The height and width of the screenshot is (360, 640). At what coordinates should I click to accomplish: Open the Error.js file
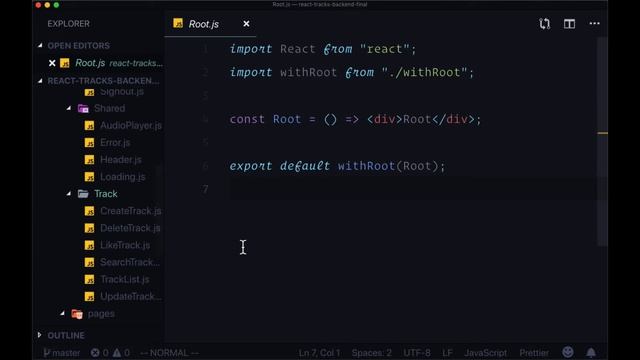tap(115, 143)
